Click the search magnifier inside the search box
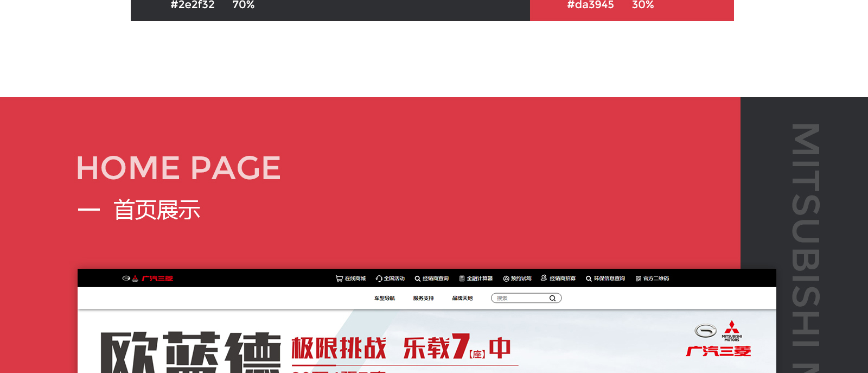Viewport: 868px width, 373px height. [x=552, y=298]
